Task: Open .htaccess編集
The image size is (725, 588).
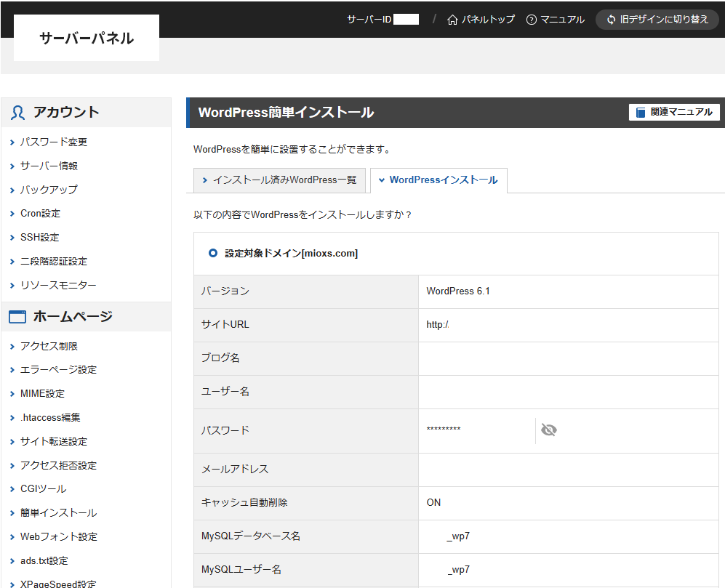Action: tap(50, 418)
